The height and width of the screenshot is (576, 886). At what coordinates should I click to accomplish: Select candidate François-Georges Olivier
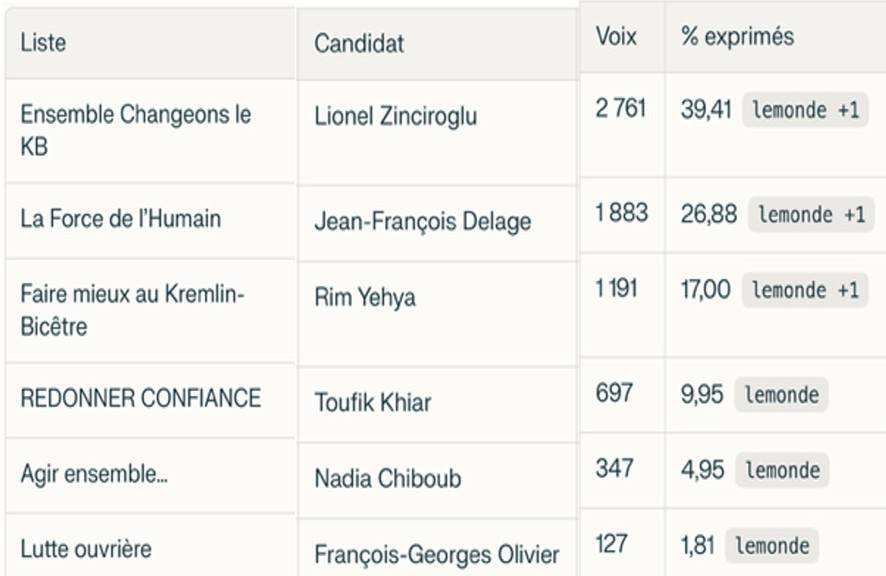[436, 554]
